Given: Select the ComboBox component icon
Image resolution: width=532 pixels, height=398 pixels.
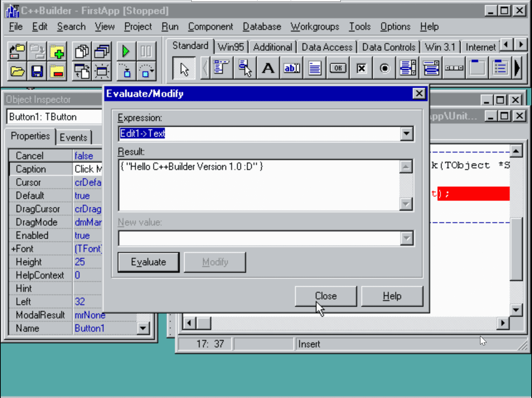Looking at the screenshot, I should point(431,68).
